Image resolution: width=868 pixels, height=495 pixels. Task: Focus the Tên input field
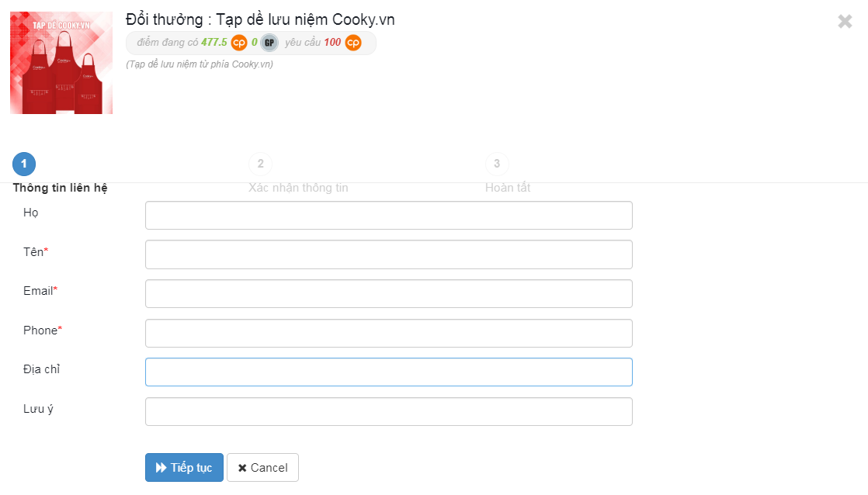tap(389, 254)
